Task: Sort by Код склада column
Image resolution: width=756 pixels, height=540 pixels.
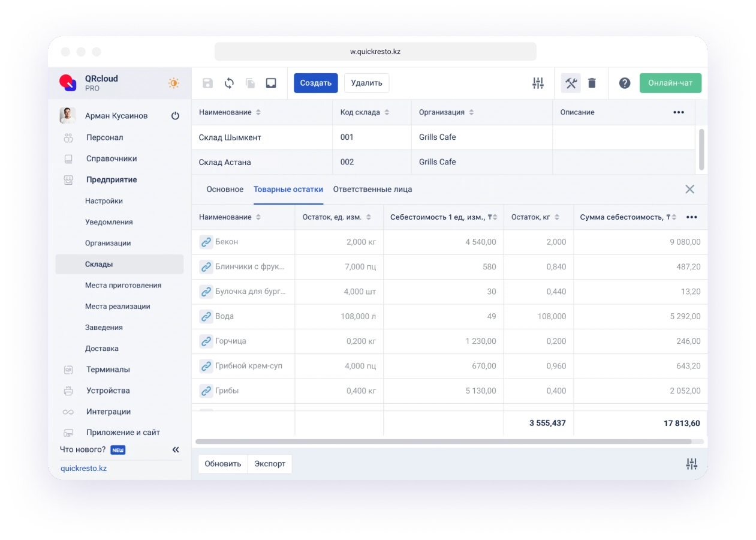Action: pos(387,113)
